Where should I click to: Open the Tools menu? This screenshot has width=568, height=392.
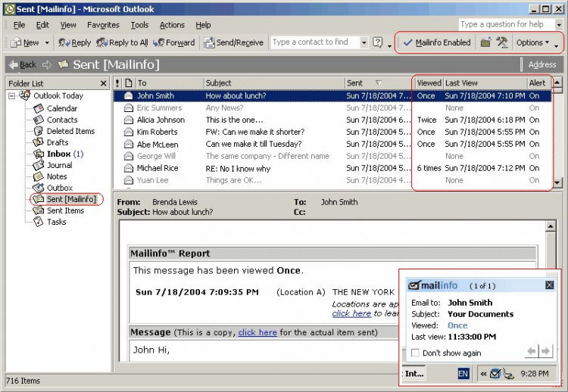click(139, 25)
